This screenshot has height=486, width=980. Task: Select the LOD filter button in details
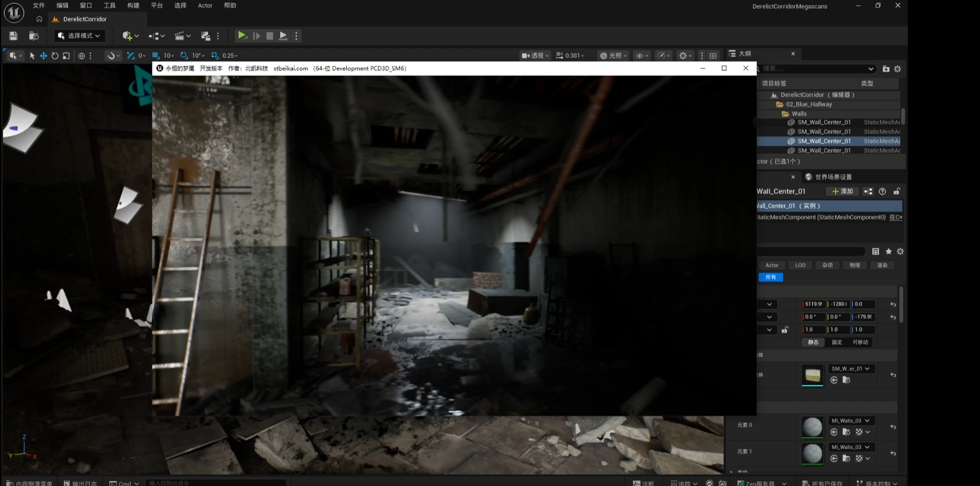pos(800,265)
